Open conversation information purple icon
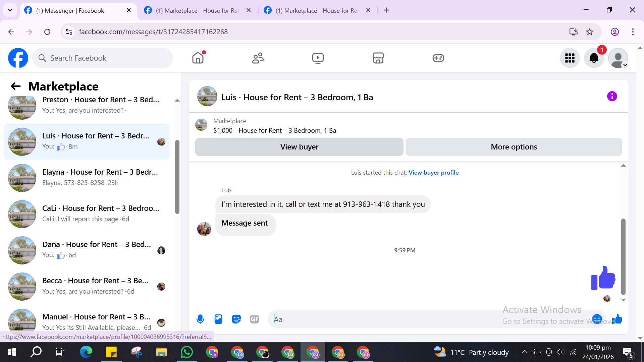Viewport: 644px width, 362px height. click(612, 97)
